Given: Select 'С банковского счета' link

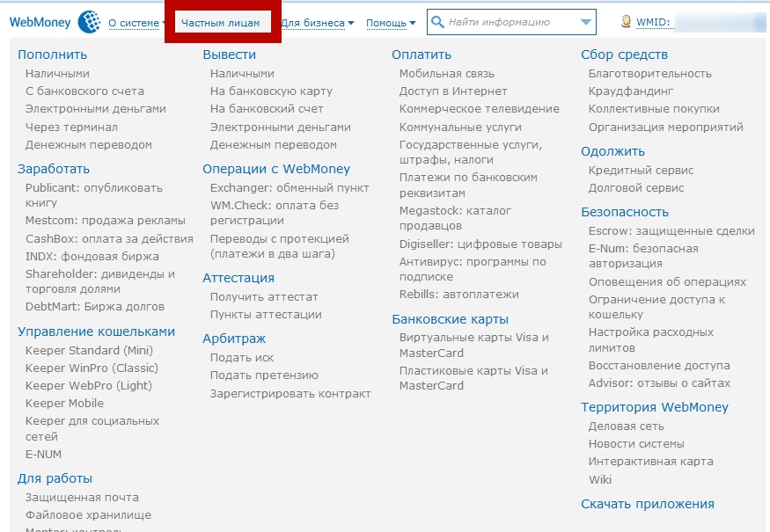Looking at the screenshot, I should click(84, 91).
